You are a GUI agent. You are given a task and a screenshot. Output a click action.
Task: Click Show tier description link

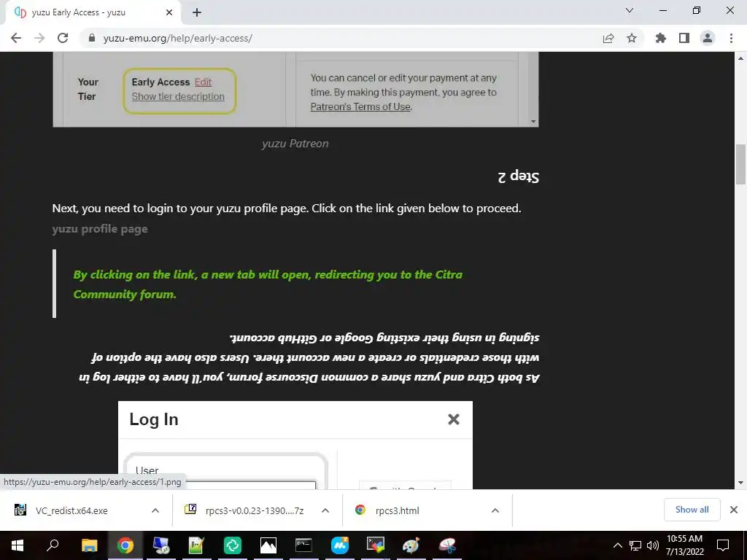pos(178,96)
